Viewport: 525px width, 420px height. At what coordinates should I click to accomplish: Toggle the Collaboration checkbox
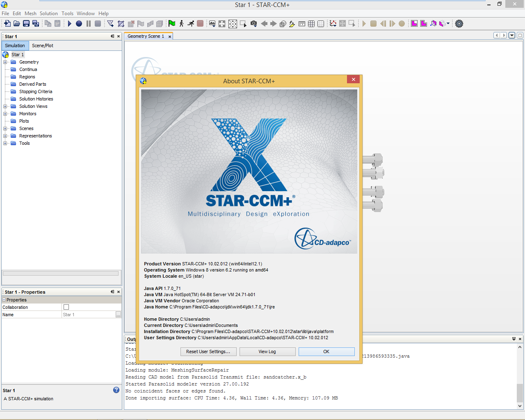click(x=66, y=307)
